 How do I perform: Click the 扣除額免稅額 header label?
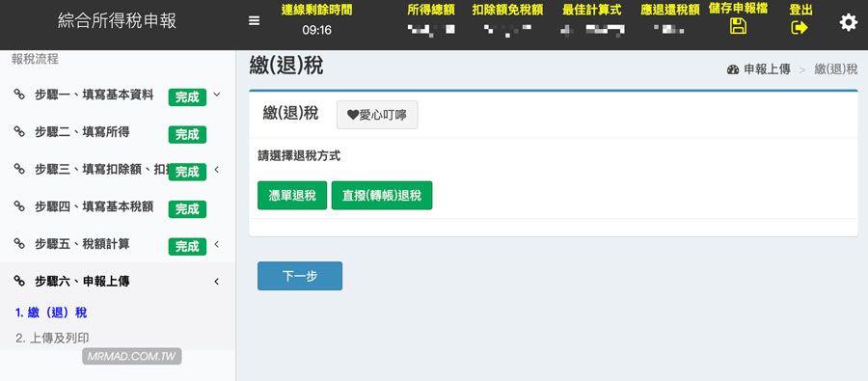click(x=507, y=10)
